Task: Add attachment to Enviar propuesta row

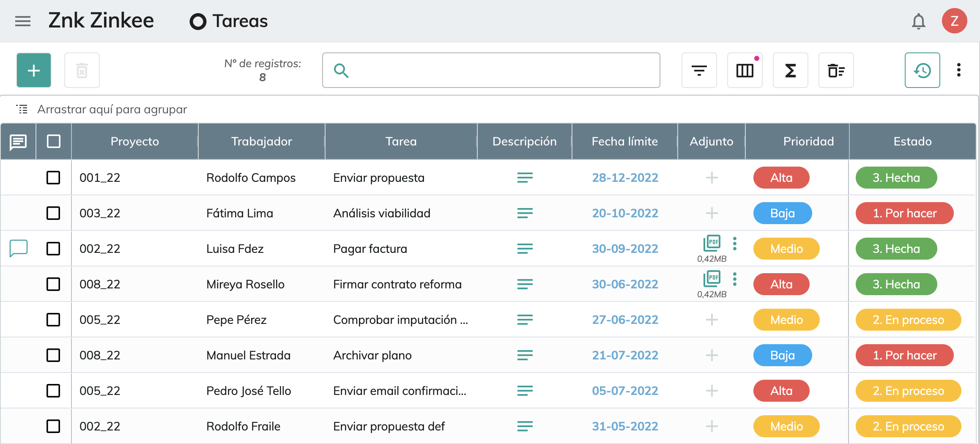Action: pos(712,178)
